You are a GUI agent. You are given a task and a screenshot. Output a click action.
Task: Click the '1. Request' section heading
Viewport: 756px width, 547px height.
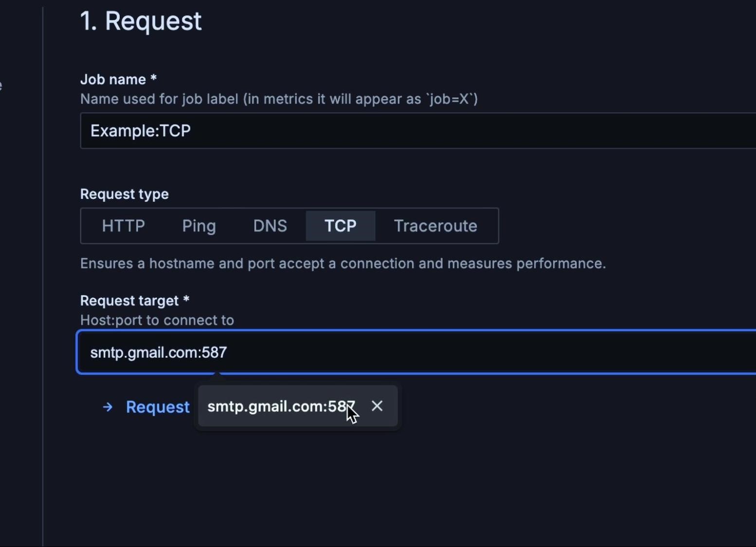coord(141,21)
